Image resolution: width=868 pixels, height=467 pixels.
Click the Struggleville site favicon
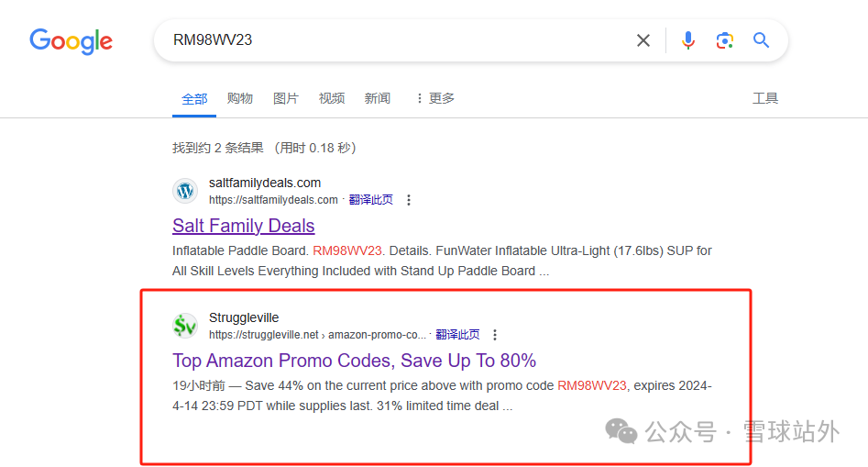[185, 326]
